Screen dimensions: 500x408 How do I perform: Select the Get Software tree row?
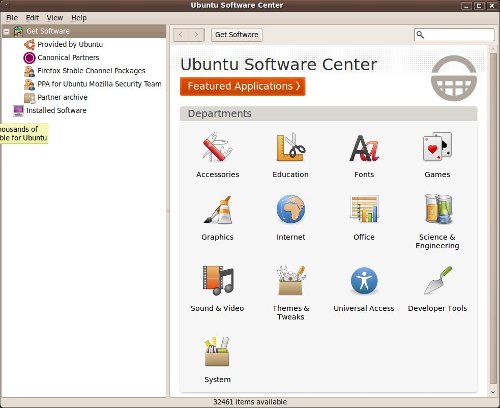coord(84,31)
